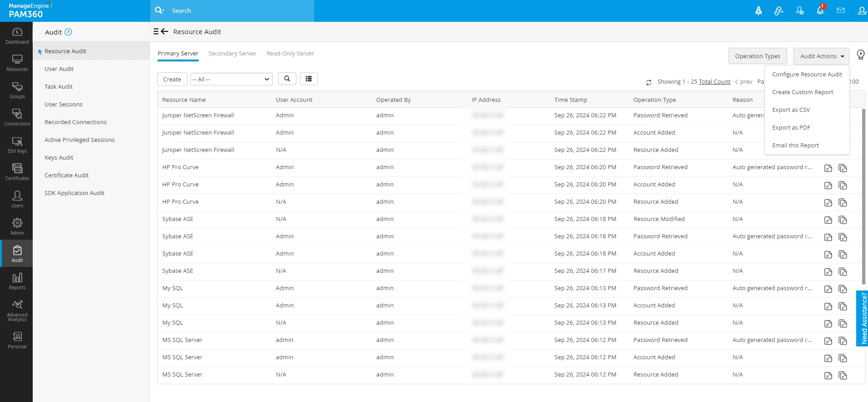Click the Operated By column header
This screenshot has width=868, height=402.
pyautogui.click(x=394, y=100)
